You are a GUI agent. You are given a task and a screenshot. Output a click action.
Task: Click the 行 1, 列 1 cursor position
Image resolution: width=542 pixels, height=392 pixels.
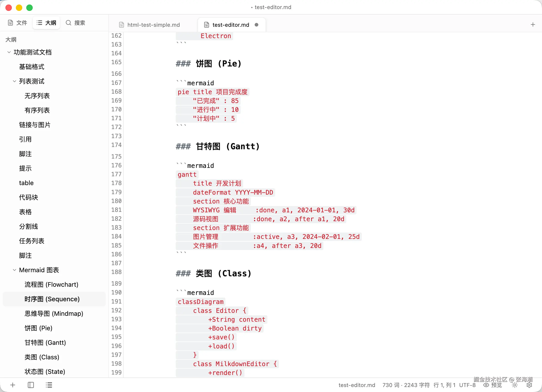(x=444, y=385)
